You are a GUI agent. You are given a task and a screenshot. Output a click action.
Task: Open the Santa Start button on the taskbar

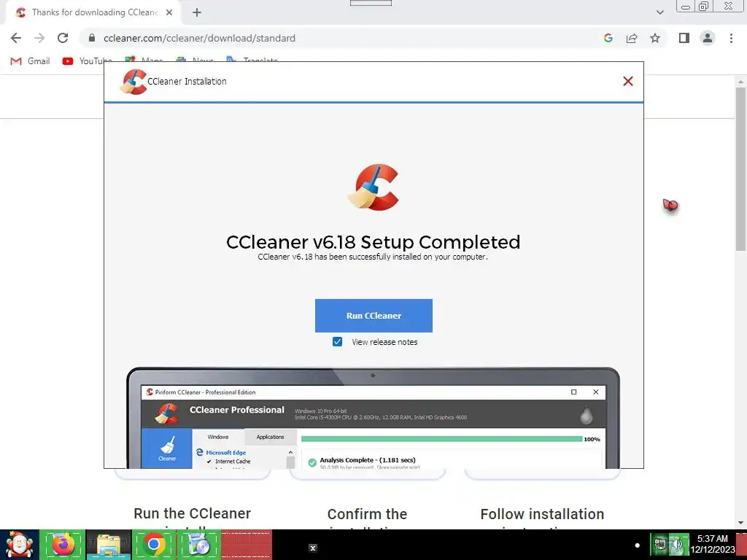pyautogui.click(x=19, y=545)
